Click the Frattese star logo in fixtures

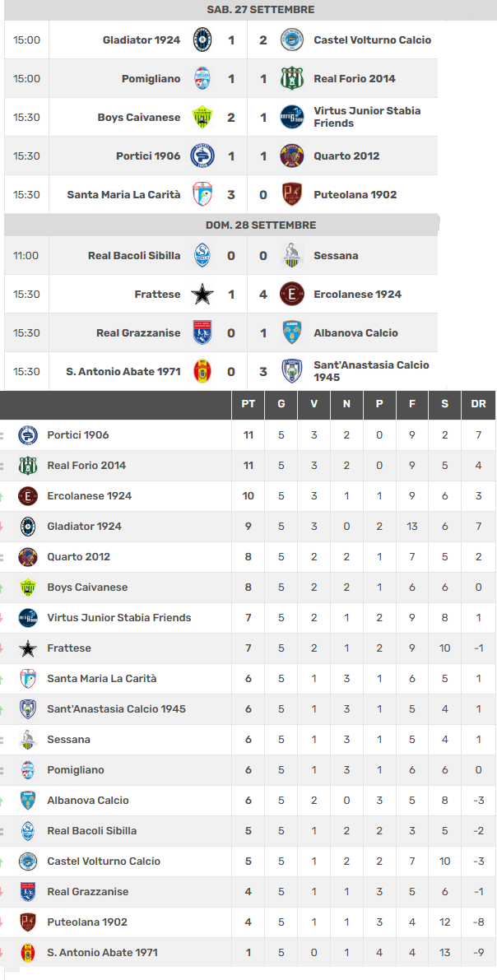[x=202, y=294]
